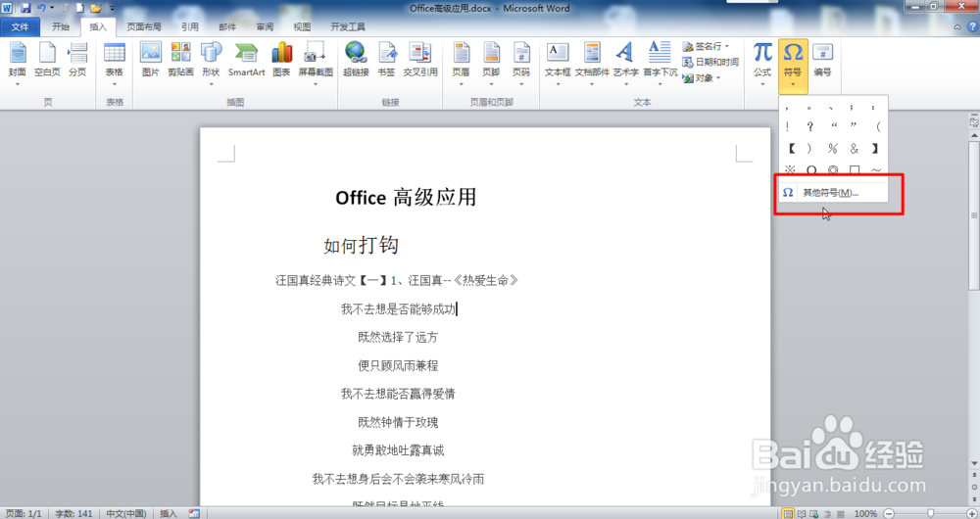Choose 其他符号(M)... menu entry
This screenshot has width=980, height=519.
[832, 192]
